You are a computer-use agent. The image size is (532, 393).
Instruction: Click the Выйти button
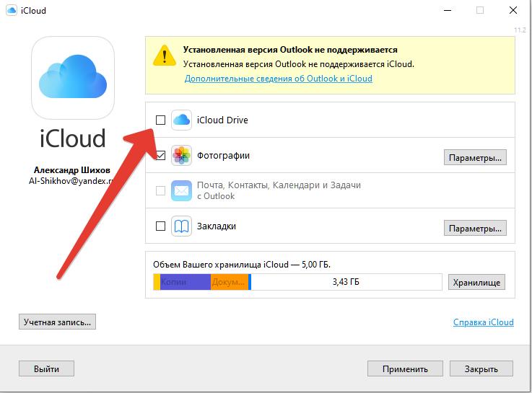click(46, 368)
